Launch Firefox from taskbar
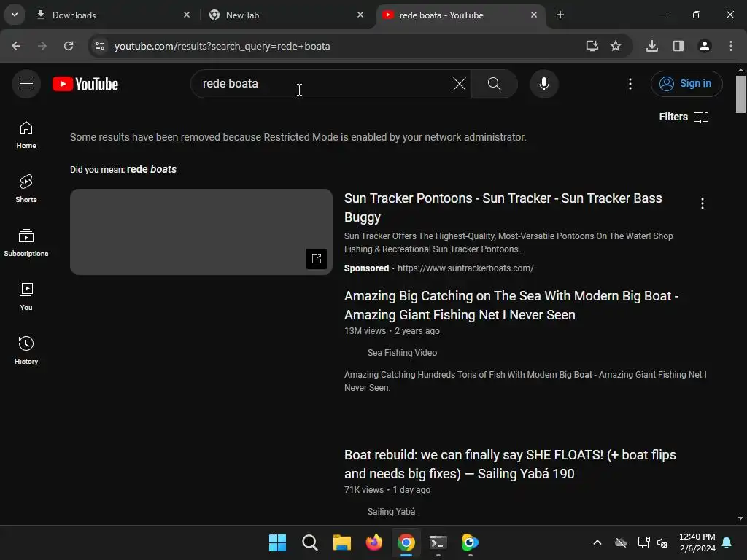This screenshot has width=747, height=560. coord(374,542)
